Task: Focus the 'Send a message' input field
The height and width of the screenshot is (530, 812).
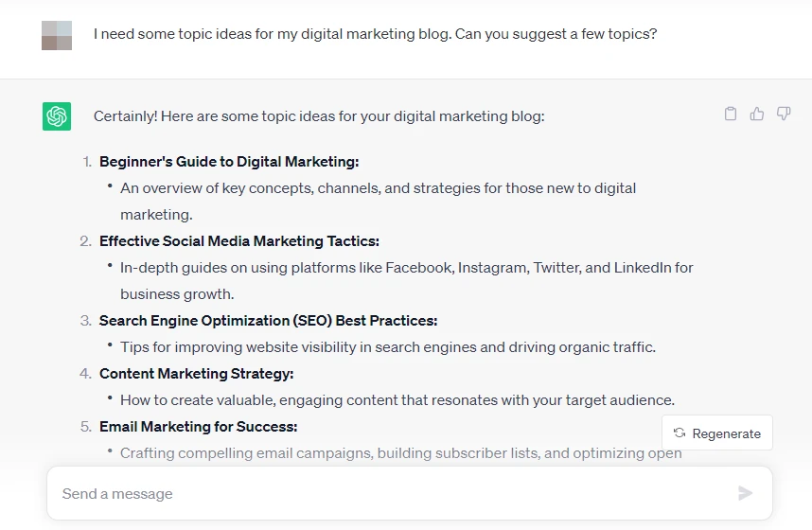Action: 388,493
